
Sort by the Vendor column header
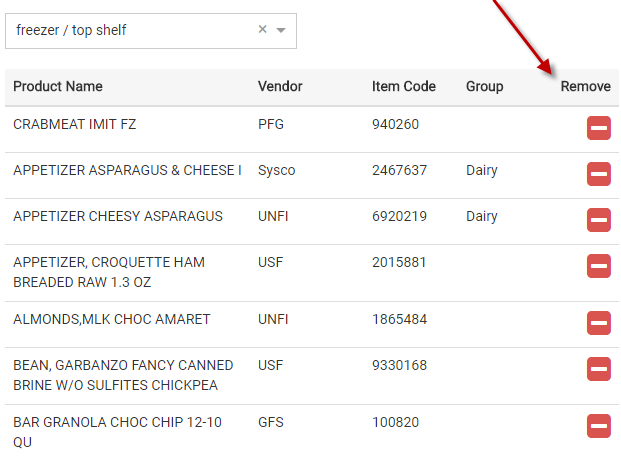tap(280, 87)
